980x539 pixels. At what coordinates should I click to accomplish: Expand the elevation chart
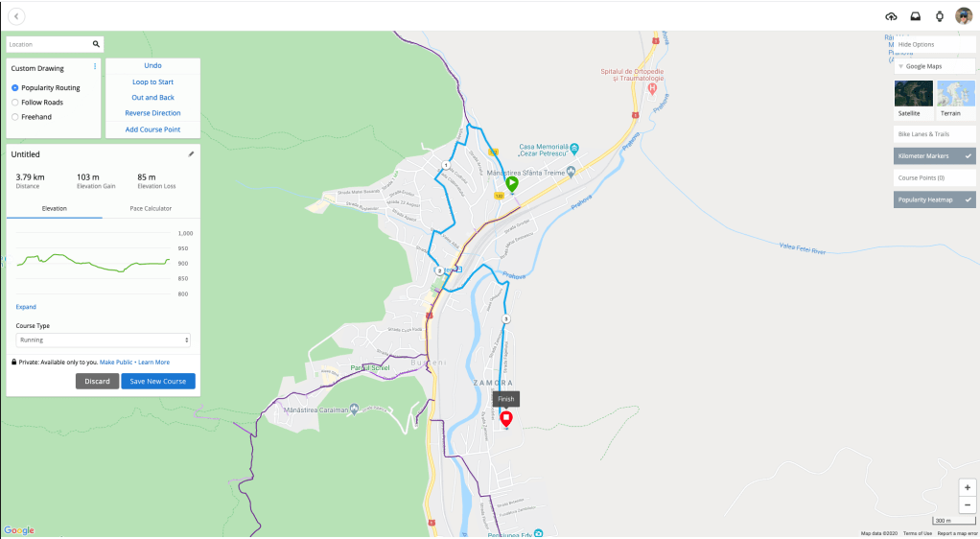tap(26, 307)
